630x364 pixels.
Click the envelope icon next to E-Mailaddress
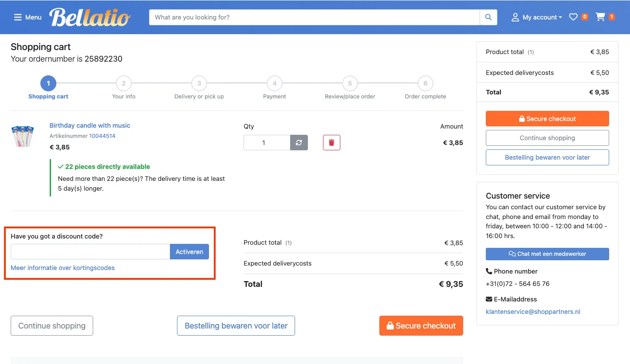click(489, 299)
